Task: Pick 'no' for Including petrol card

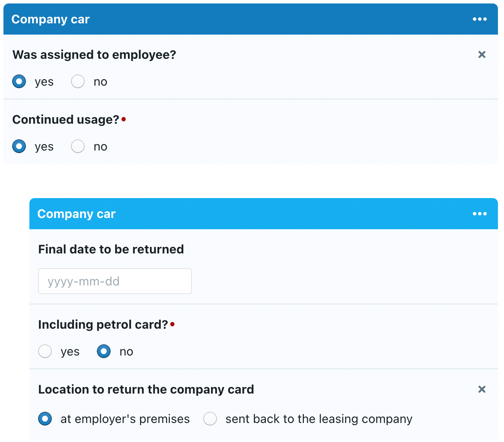Action: 104,352
